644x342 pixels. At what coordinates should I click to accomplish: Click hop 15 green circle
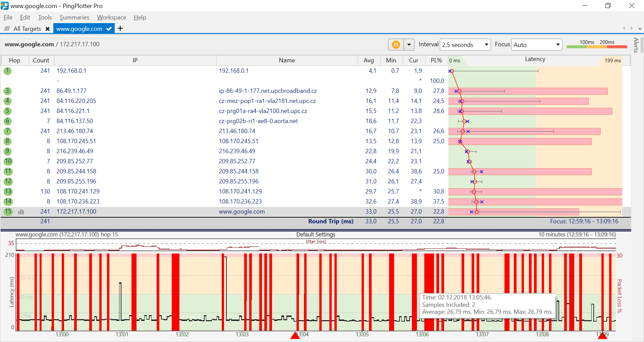[8, 212]
